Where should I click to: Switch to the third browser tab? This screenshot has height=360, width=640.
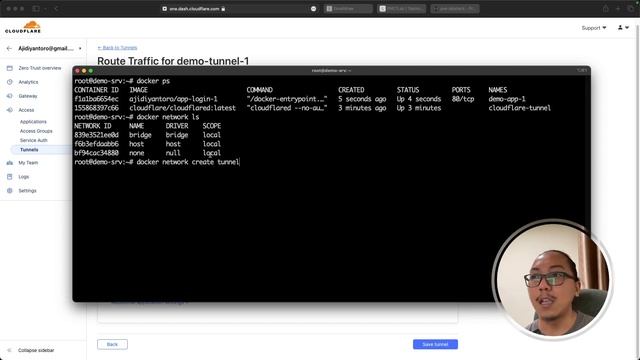click(455, 9)
